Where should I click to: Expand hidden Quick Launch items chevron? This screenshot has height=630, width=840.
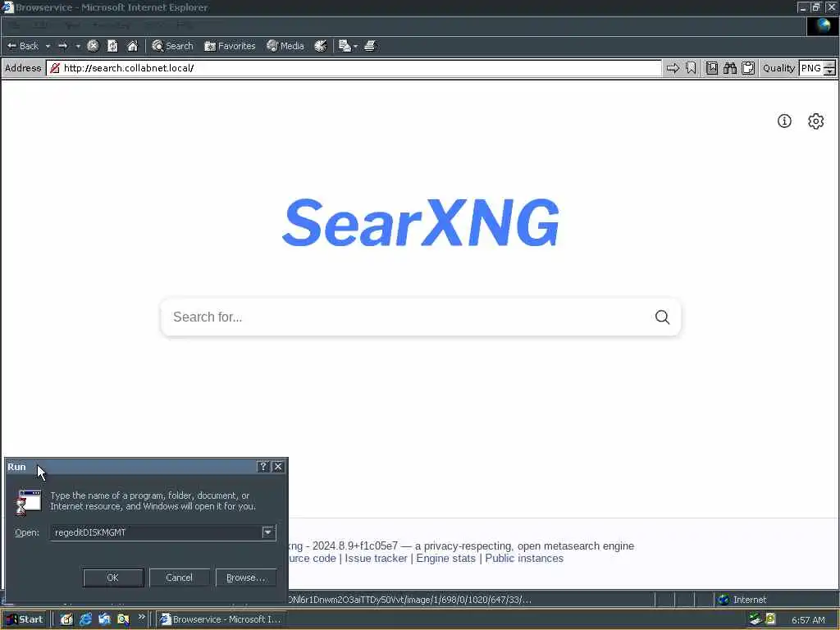pyautogui.click(x=142, y=617)
